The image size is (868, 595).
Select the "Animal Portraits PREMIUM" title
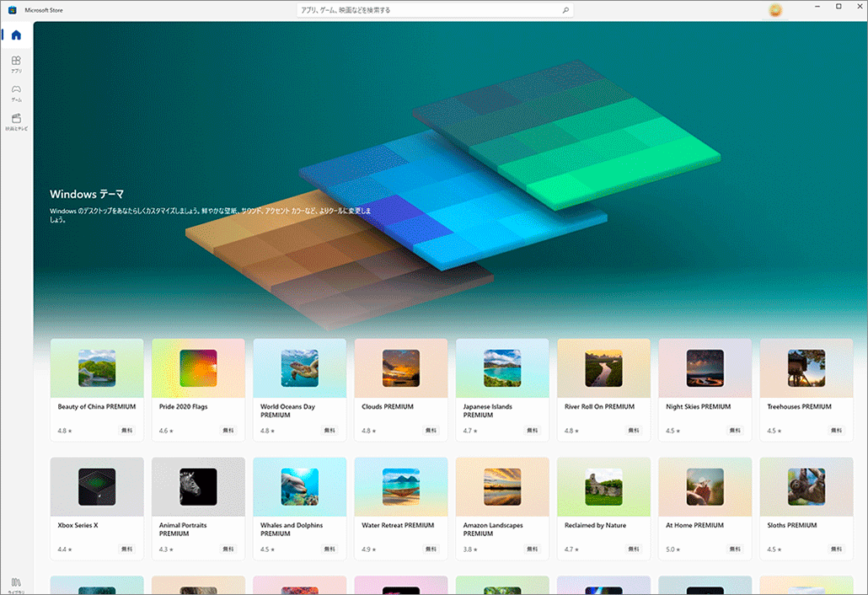183,530
